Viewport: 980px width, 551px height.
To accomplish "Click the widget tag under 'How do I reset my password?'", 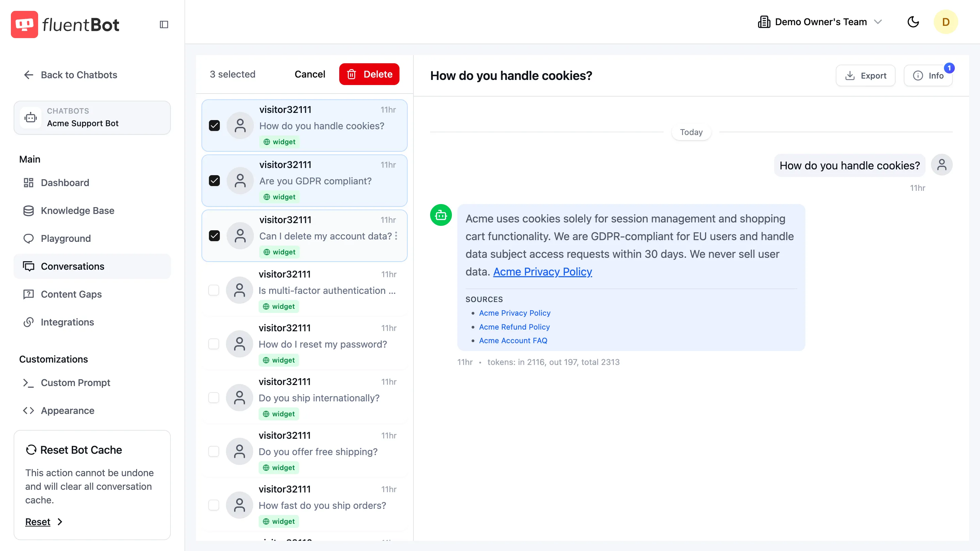I will [279, 360].
